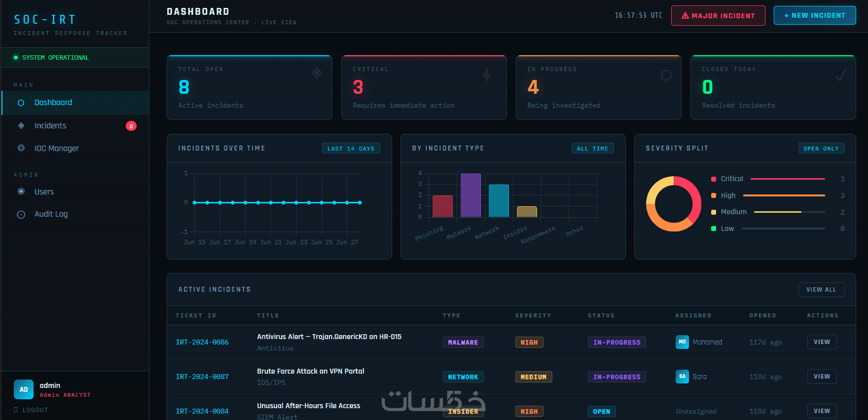Create a New Incident
This screenshot has height=420, width=868.
point(815,15)
